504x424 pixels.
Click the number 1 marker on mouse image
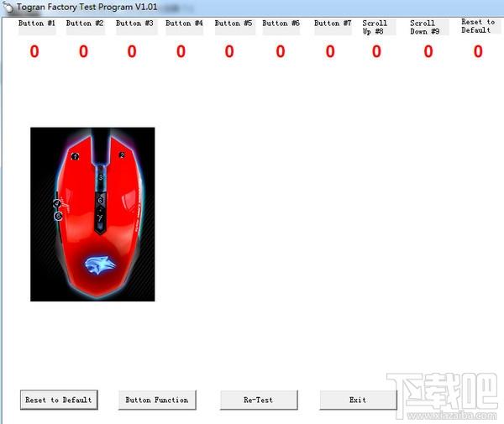75,156
